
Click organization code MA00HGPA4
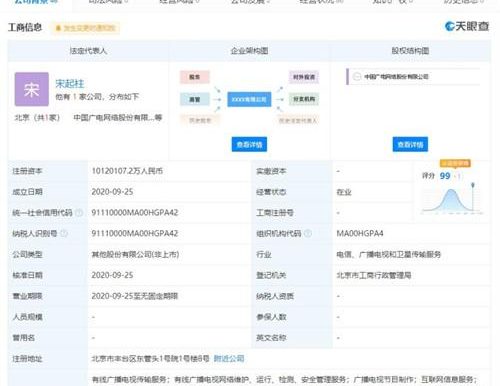[360, 234]
